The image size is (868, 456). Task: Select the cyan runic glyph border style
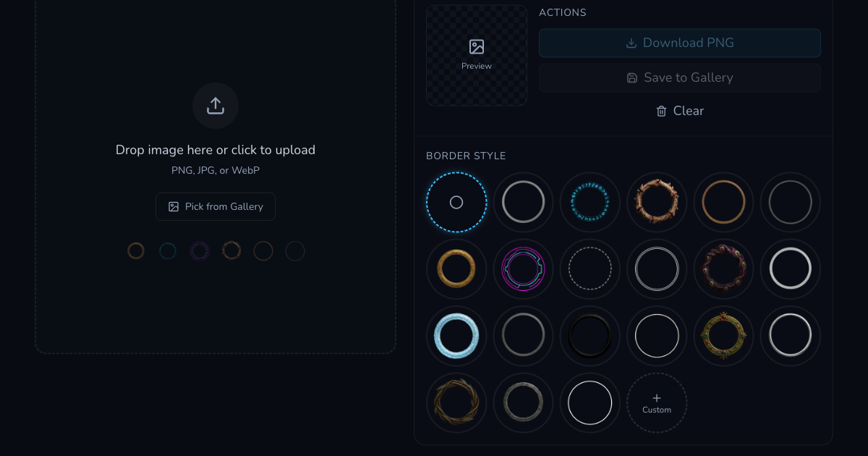point(590,202)
